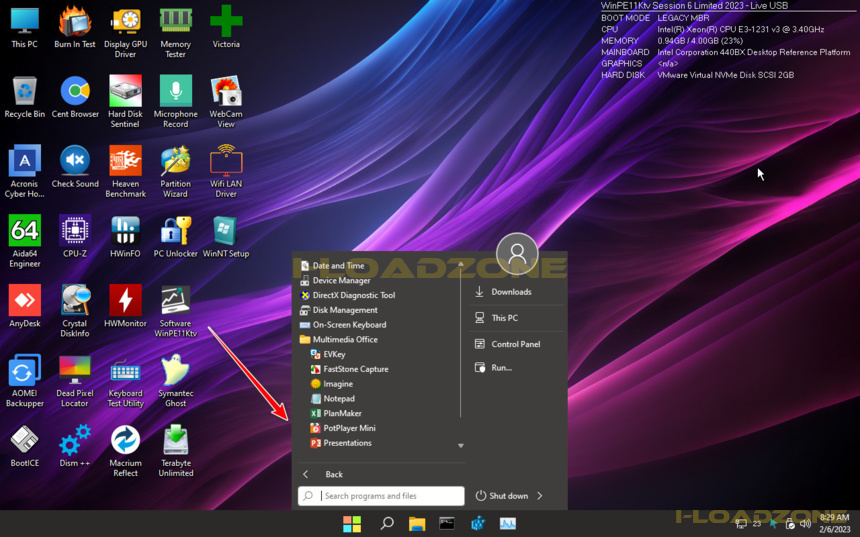Start On-Screen Keyboard entry
The image size is (860, 537).
point(343,325)
